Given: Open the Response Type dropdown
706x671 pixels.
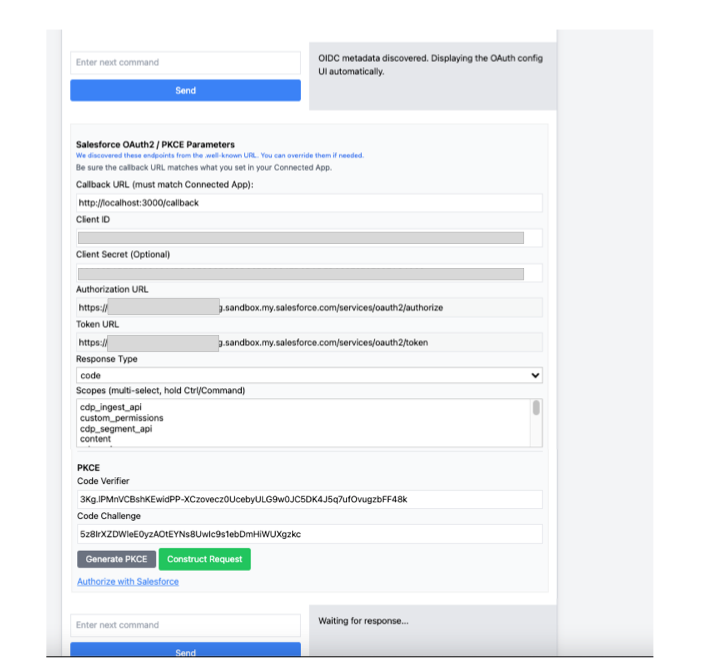Looking at the screenshot, I should pyautogui.click(x=309, y=375).
